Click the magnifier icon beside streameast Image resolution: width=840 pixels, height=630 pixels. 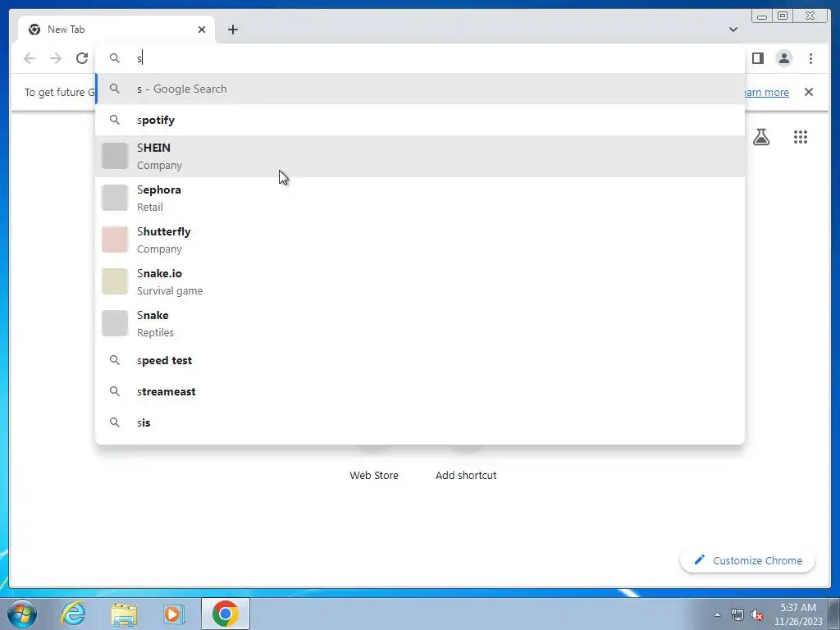115,391
